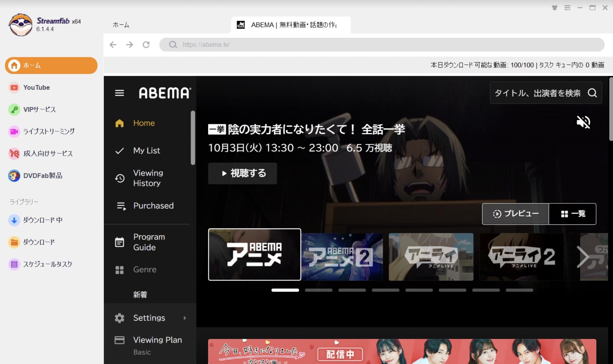The image size is (613, 364).
Task: Select the アニライ LIVE channel thumbnail
Action: [431, 257]
